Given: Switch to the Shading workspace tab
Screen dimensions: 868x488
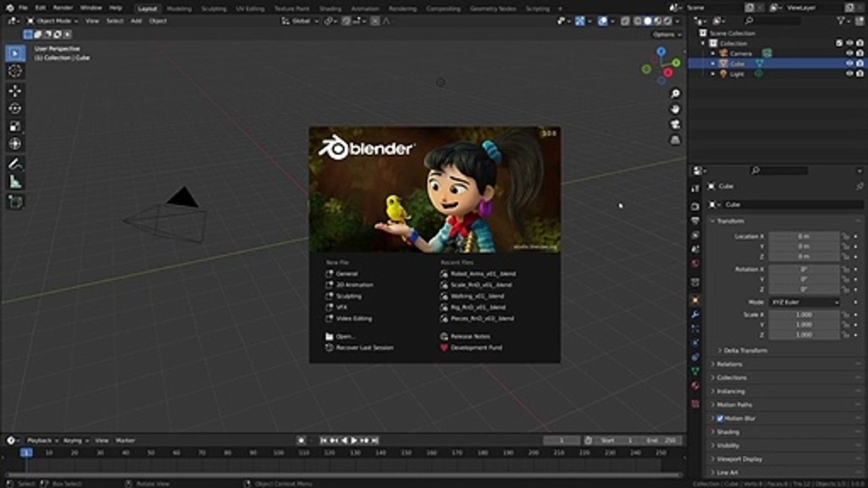Looking at the screenshot, I should tap(330, 9).
